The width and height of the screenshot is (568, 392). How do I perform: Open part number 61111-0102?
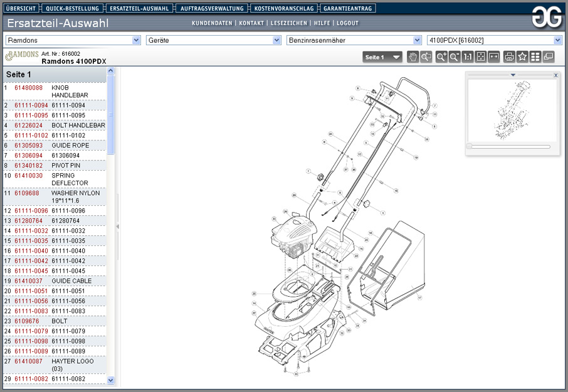click(x=31, y=135)
